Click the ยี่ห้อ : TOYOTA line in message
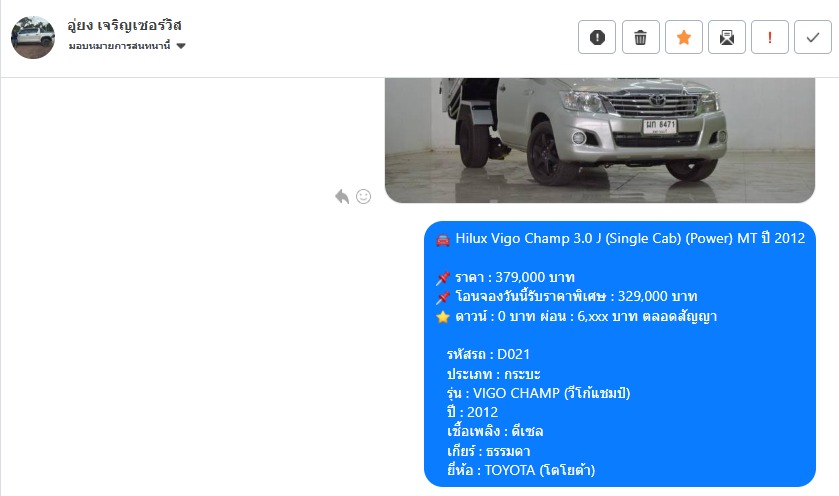 tap(521, 470)
